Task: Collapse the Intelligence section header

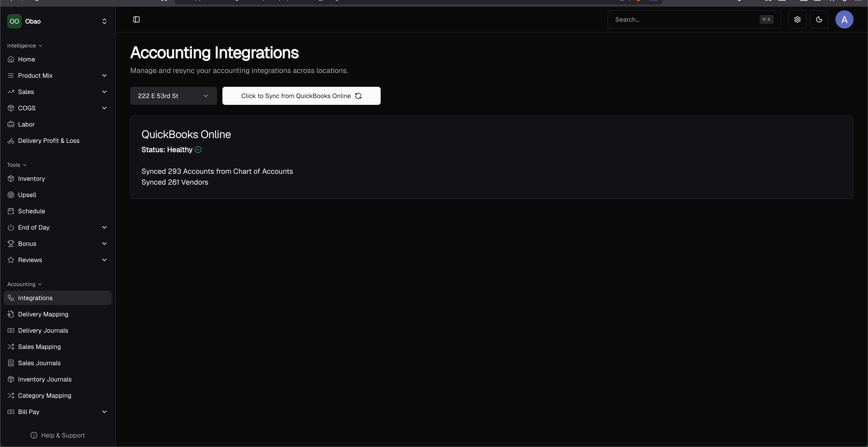Action: pos(25,45)
